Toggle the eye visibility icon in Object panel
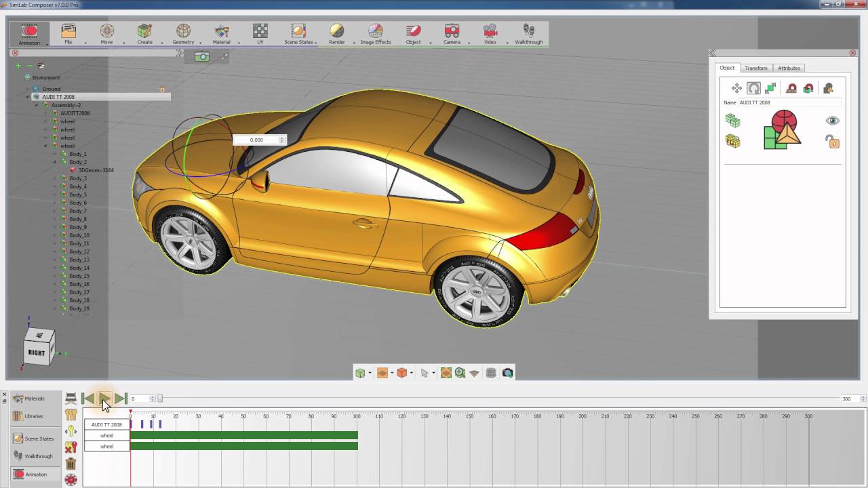Image resolution: width=868 pixels, height=488 pixels. tap(832, 121)
